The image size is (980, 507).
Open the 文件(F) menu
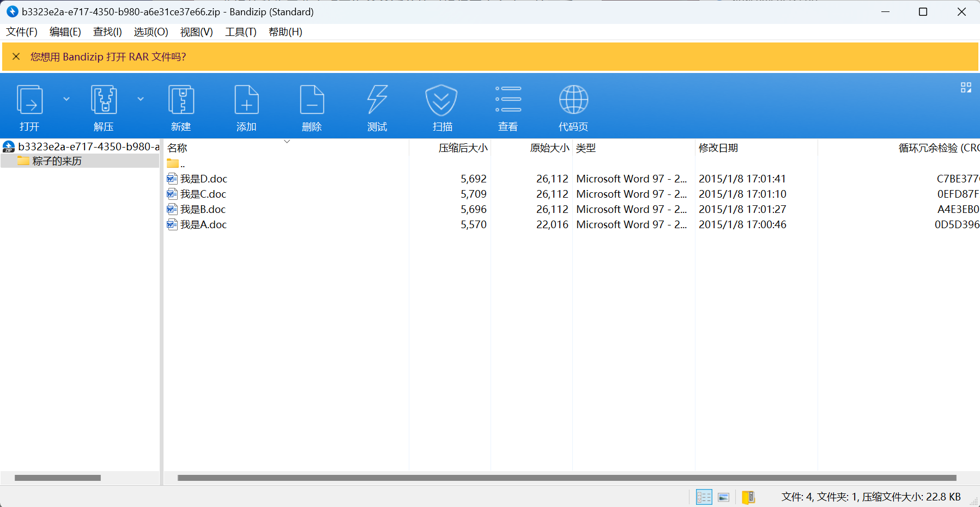22,32
